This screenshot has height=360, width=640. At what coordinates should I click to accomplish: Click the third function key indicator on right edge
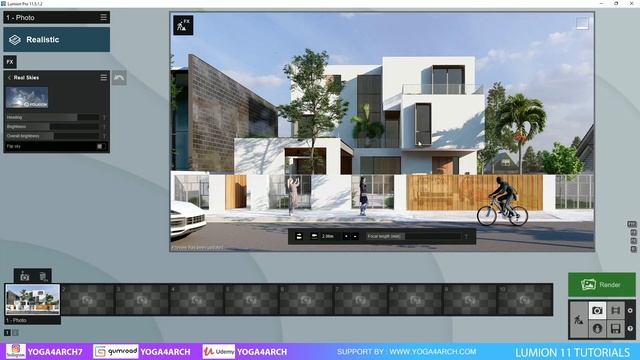[x=633, y=241]
